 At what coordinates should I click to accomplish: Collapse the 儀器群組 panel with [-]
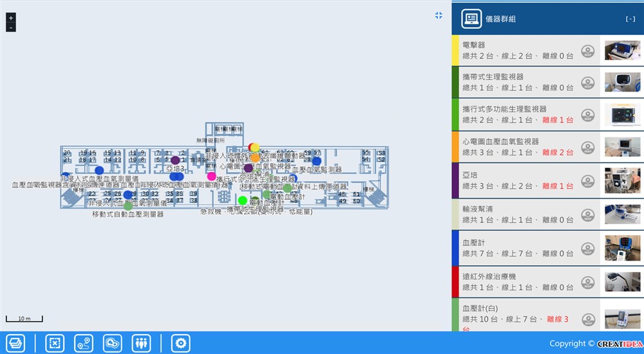coord(630,19)
